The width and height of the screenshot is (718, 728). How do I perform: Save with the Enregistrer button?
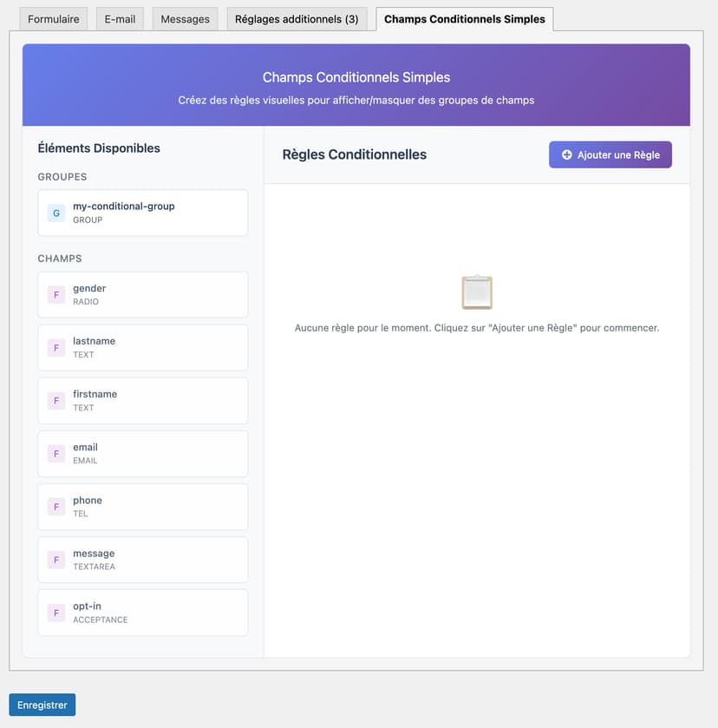[42, 705]
